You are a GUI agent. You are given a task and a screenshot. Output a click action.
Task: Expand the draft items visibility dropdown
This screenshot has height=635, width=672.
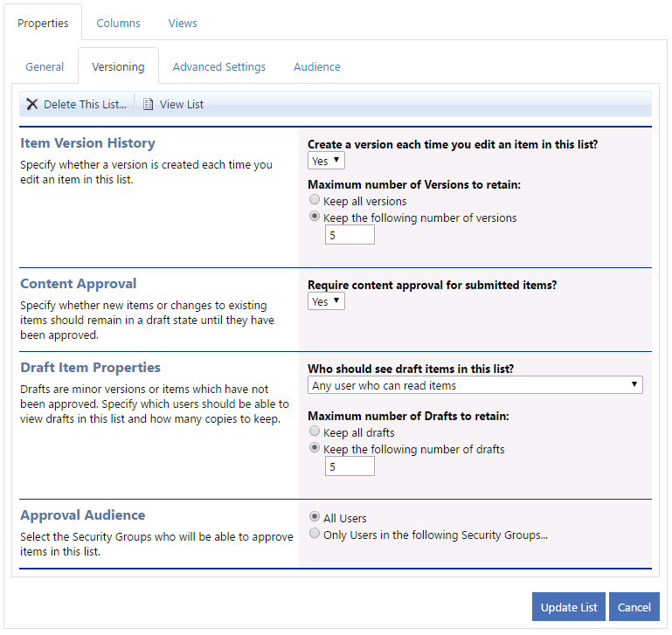coord(475,385)
